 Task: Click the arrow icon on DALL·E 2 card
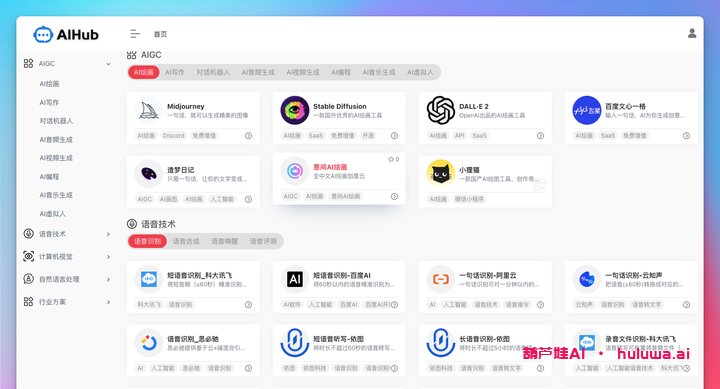point(540,135)
